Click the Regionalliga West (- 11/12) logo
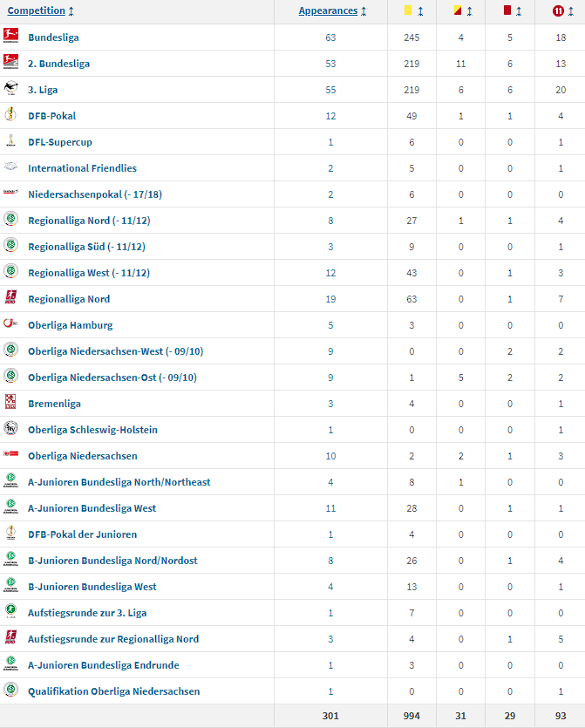The image size is (585, 728). pyautogui.click(x=10, y=271)
